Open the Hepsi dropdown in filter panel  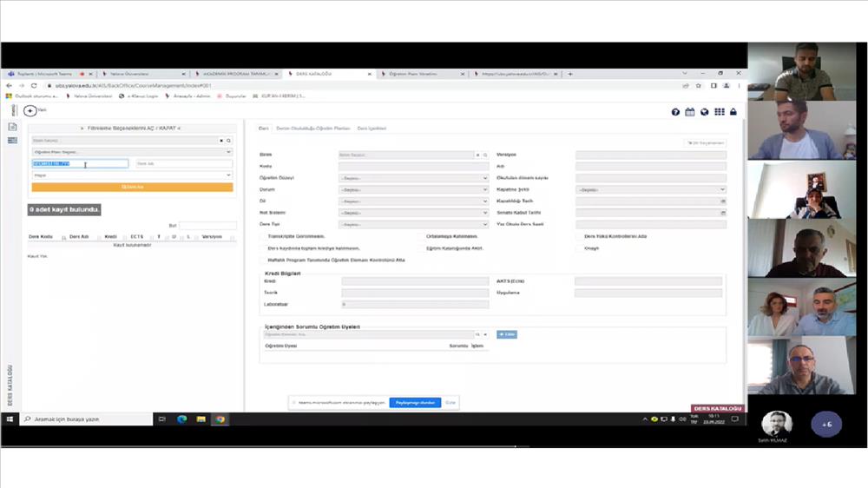[132, 175]
